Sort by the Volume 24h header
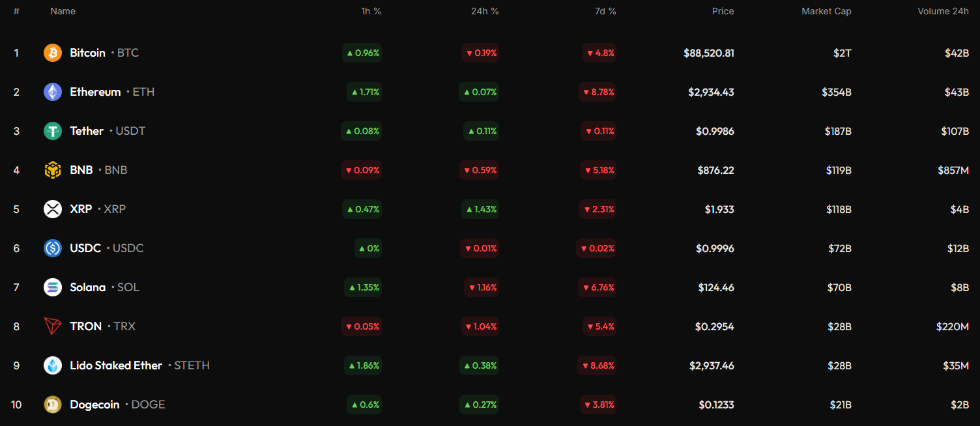Image resolution: width=980 pixels, height=426 pixels. [x=943, y=11]
